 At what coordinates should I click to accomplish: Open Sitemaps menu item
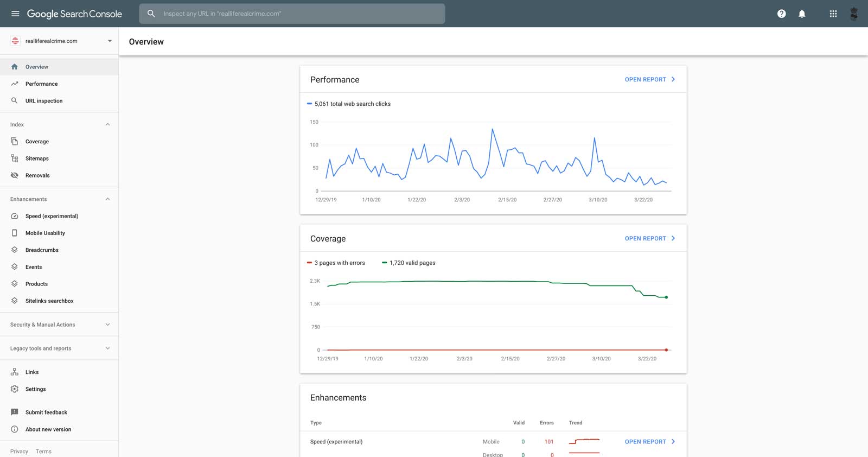[x=59, y=158]
